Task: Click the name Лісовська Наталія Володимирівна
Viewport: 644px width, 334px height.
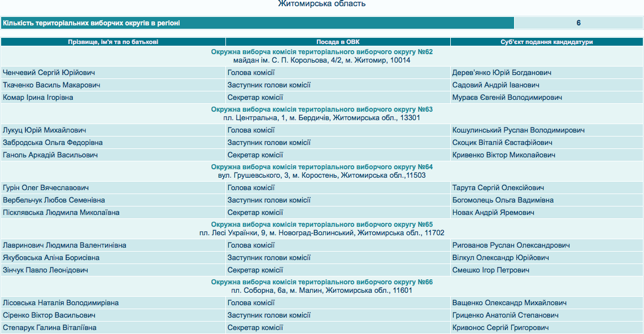Action: (60, 303)
